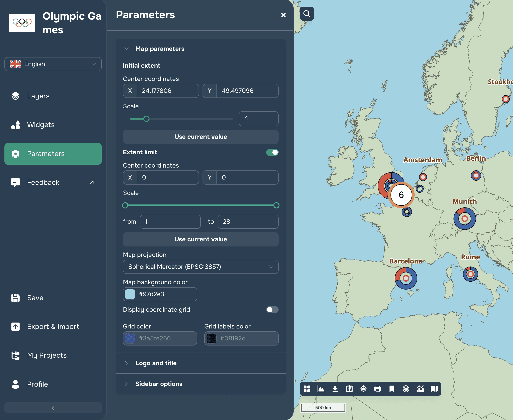Viewport: 513px width, 420px height.
Task: Expand the Sidebar options section
Action: click(x=159, y=384)
